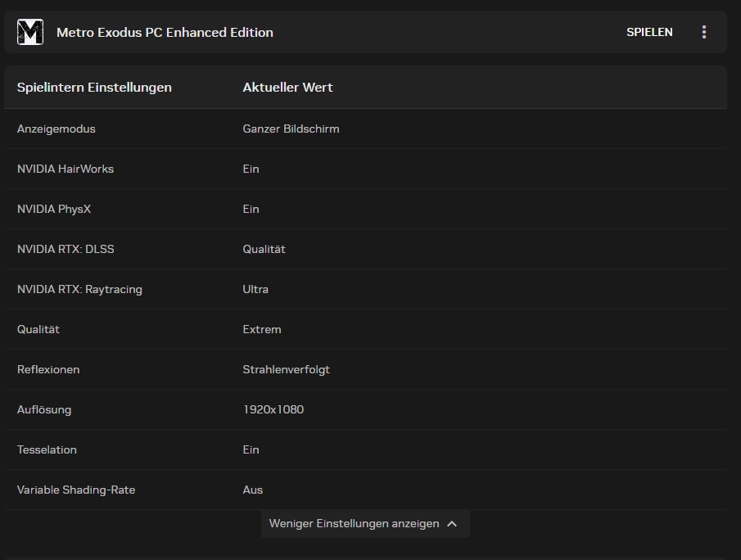This screenshot has width=741, height=560.
Task: Click the Ein value for NVIDIA HairWorks
Action: pos(251,169)
